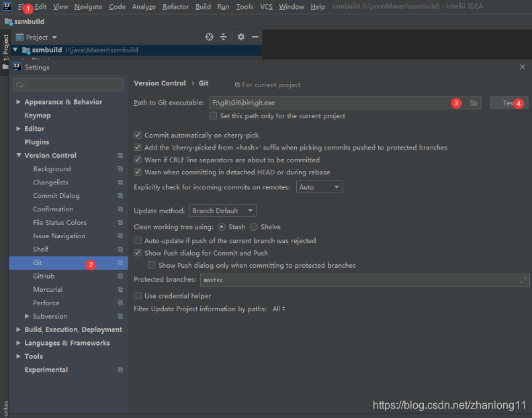Click per-project icon next to Changelists
The height and width of the screenshot is (418, 532).
(120, 182)
